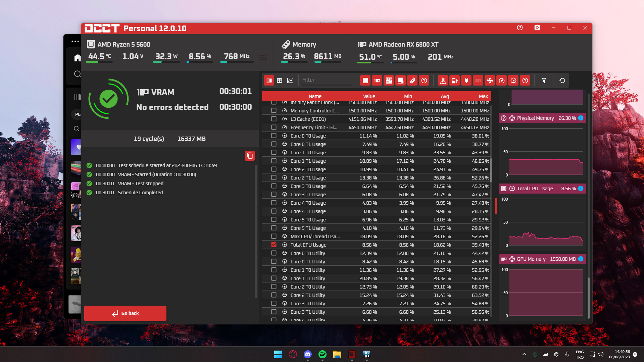Screen dimensions: 644x362
Task: Open Spotify home in the background window
Action: tap(78, 58)
